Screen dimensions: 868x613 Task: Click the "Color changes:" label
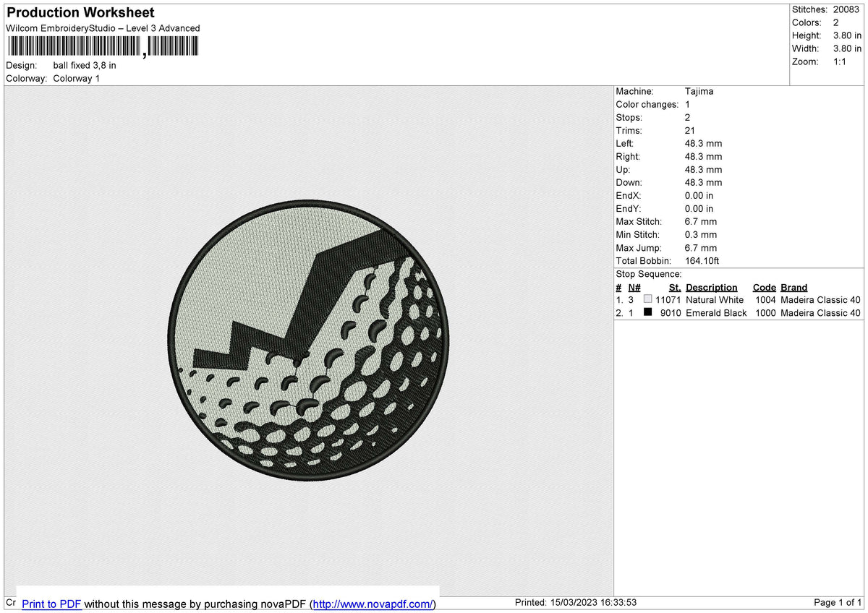coord(647,104)
